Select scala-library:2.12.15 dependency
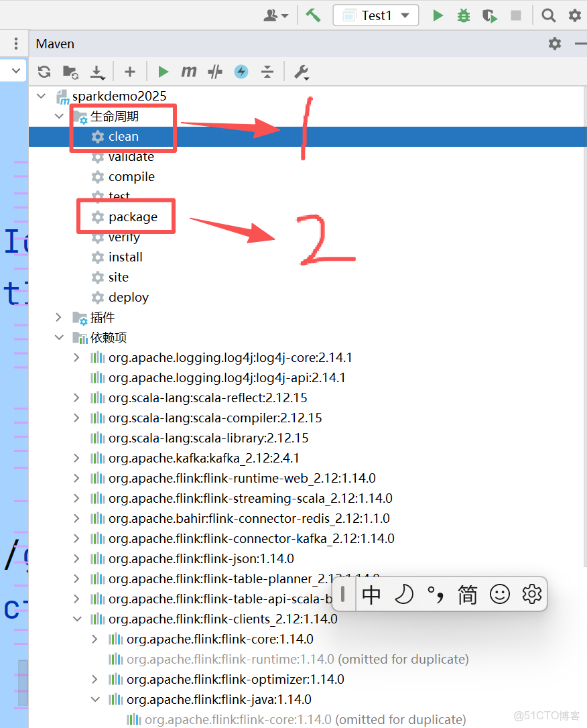The height and width of the screenshot is (728, 587). (x=208, y=438)
